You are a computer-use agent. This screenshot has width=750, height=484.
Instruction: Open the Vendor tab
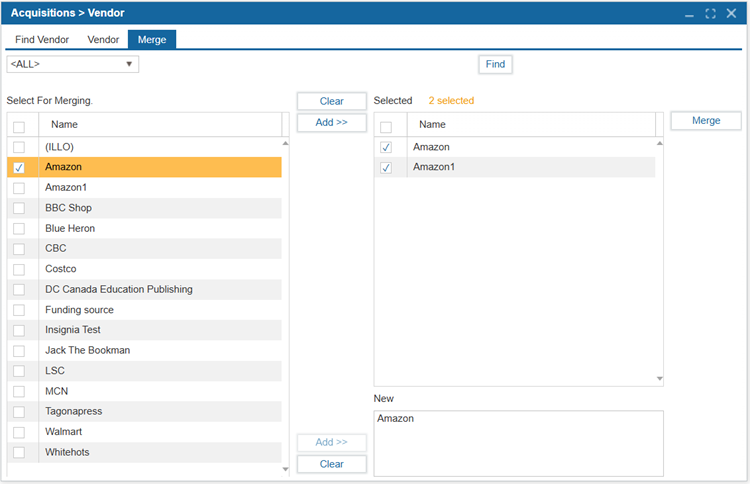(x=103, y=40)
